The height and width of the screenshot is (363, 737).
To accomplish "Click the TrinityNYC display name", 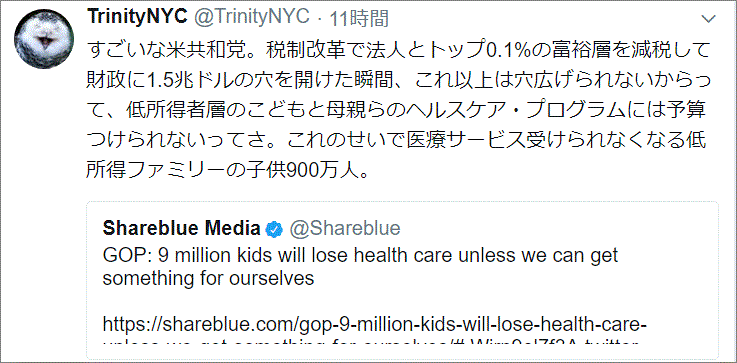I will [137, 17].
